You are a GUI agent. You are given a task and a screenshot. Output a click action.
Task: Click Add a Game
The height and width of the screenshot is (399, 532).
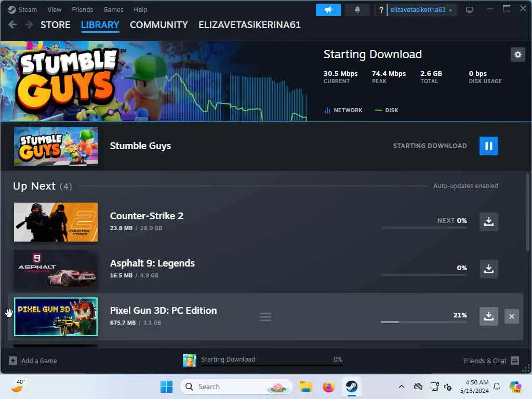pos(33,361)
